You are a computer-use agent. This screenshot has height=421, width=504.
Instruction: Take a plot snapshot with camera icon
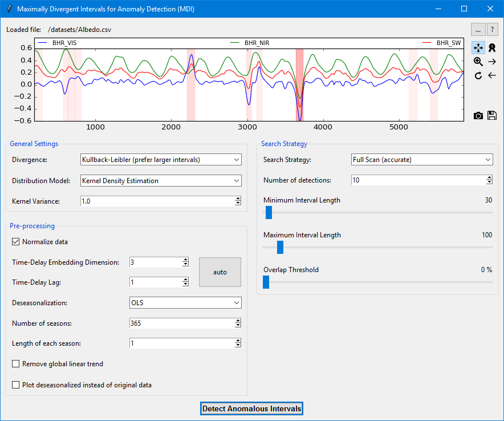[478, 116]
